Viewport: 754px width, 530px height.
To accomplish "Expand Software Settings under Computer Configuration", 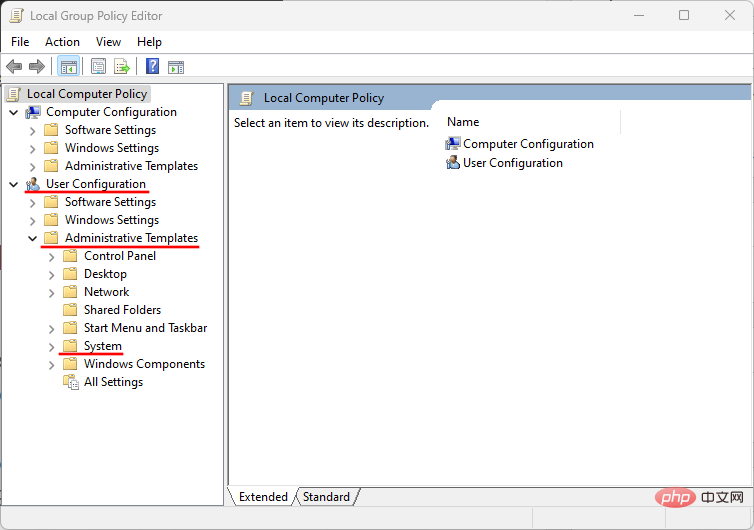I will (x=32, y=131).
